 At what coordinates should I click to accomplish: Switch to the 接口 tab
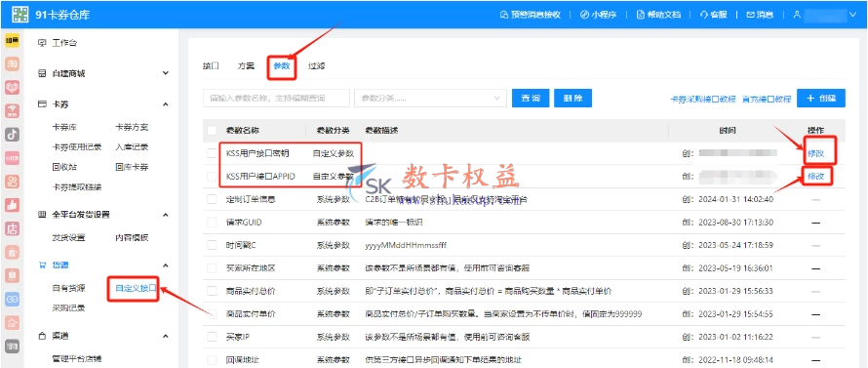click(211, 66)
